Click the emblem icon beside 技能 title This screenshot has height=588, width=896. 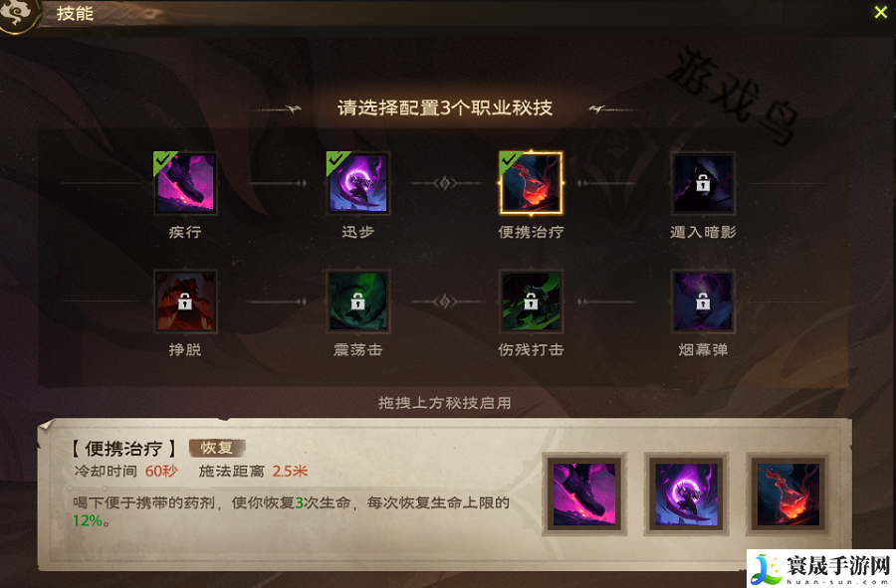pos(18,14)
